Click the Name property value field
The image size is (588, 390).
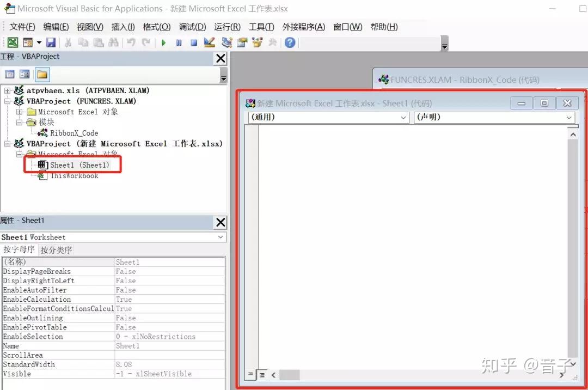(170, 346)
